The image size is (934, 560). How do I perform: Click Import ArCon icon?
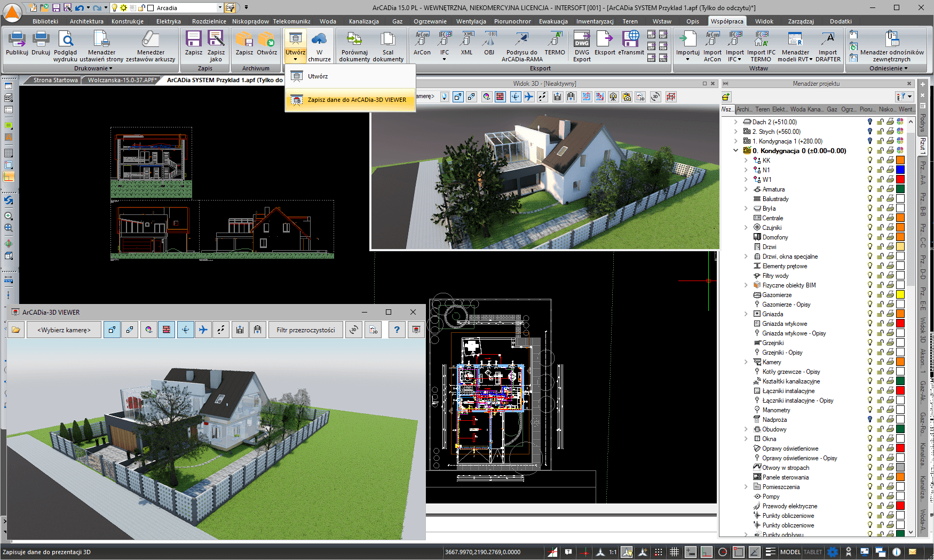pos(713,39)
